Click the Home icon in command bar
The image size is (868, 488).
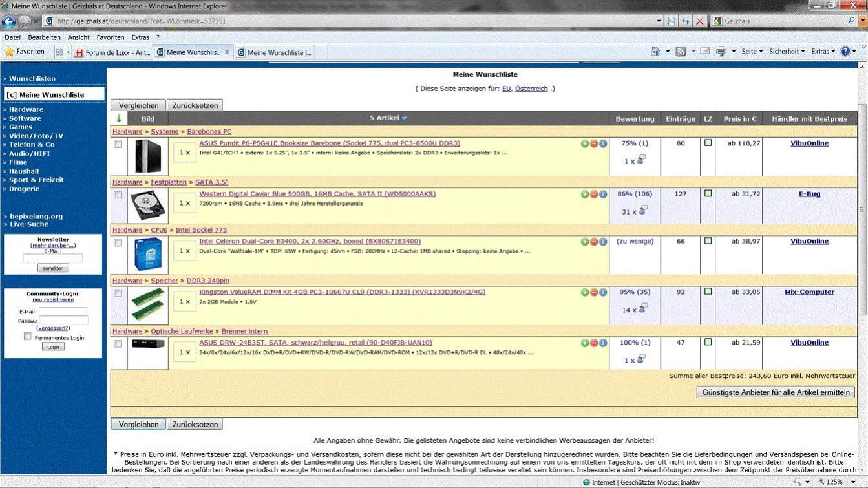tap(655, 52)
